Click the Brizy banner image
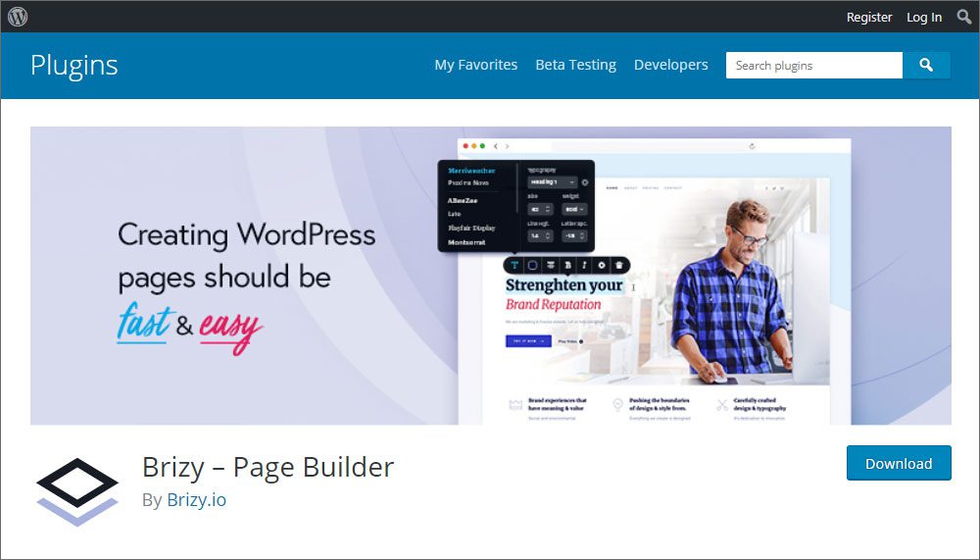 (x=491, y=276)
